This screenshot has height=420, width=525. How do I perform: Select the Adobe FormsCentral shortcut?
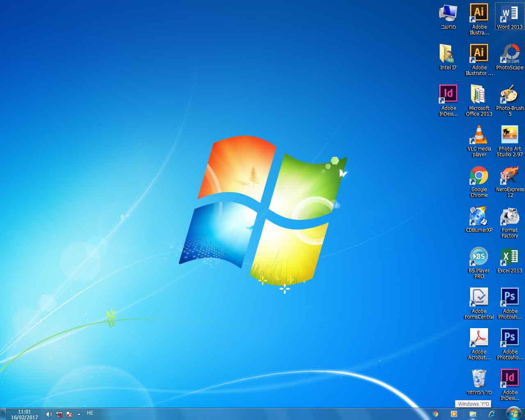pyautogui.click(x=479, y=304)
